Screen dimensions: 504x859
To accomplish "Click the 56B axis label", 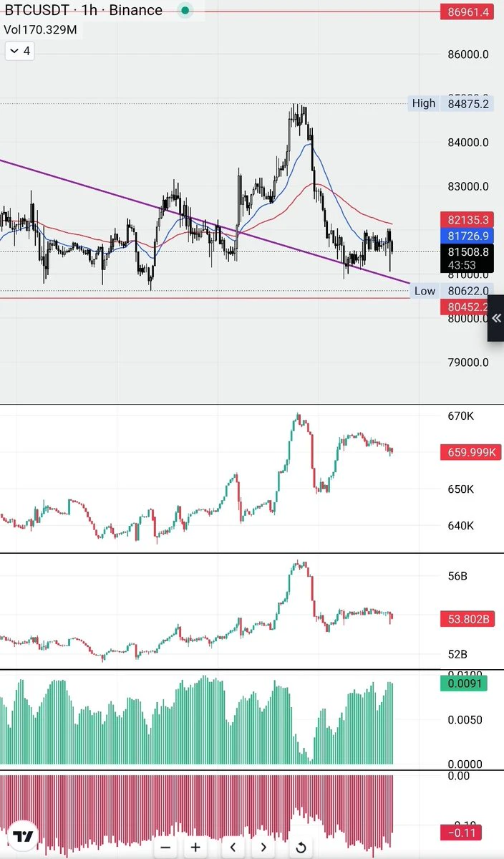I will point(457,576).
